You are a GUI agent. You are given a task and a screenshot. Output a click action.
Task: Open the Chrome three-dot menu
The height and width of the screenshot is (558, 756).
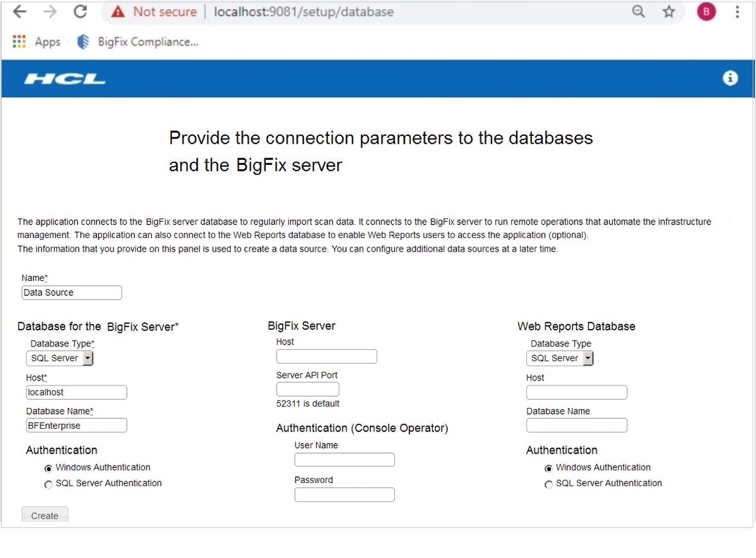click(x=737, y=11)
